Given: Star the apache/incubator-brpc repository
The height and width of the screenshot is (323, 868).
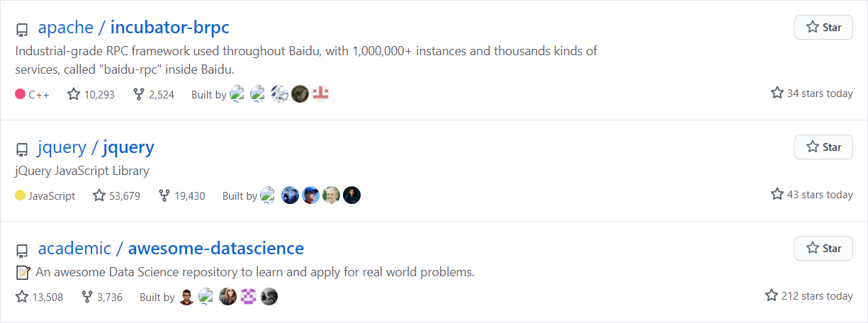Looking at the screenshot, I should [823, 28].
